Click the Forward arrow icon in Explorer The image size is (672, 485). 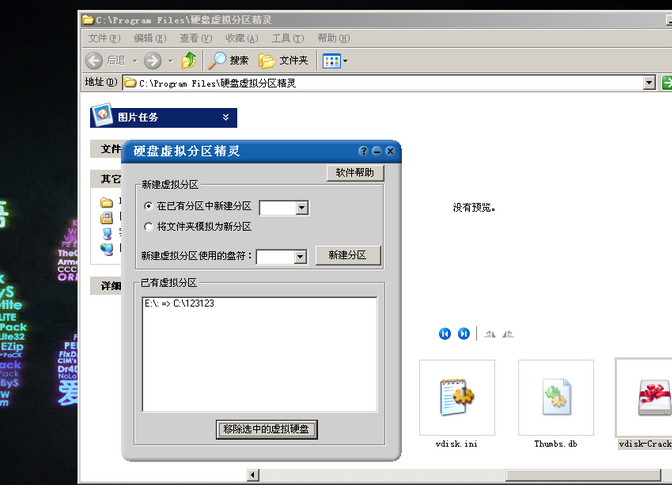coord(153,60)
